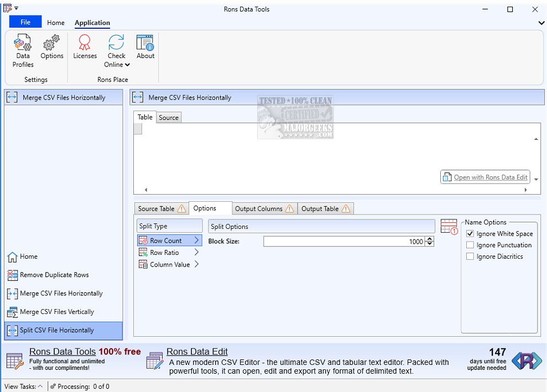Click the '147' days counter text
This screenshot has width=547, height=392.
point(497,352)
